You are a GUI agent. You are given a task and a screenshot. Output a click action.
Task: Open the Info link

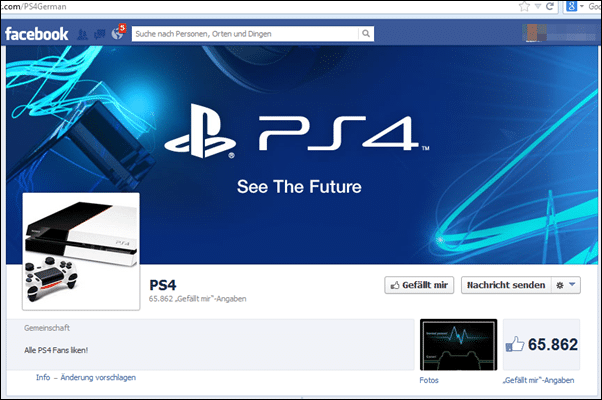43,377
